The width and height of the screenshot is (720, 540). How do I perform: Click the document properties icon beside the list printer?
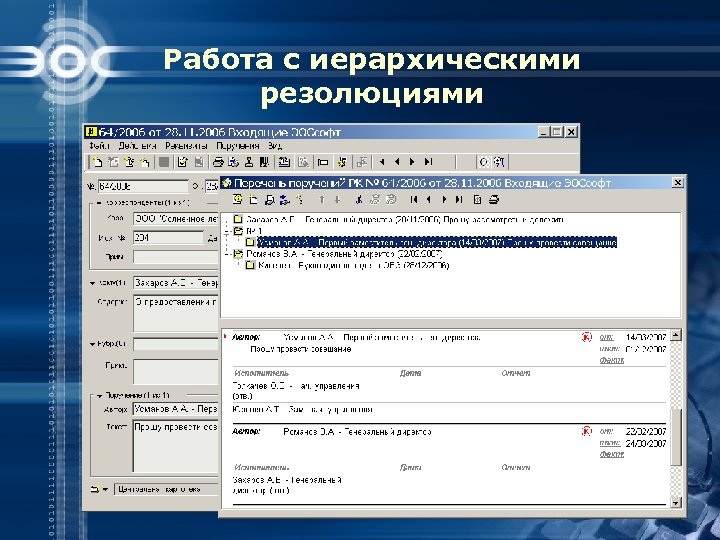pyautogui.click(x=478, y=199)
